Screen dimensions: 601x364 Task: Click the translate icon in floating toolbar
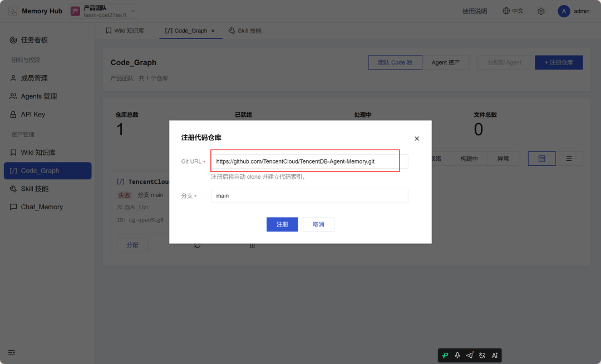[482, 355]
